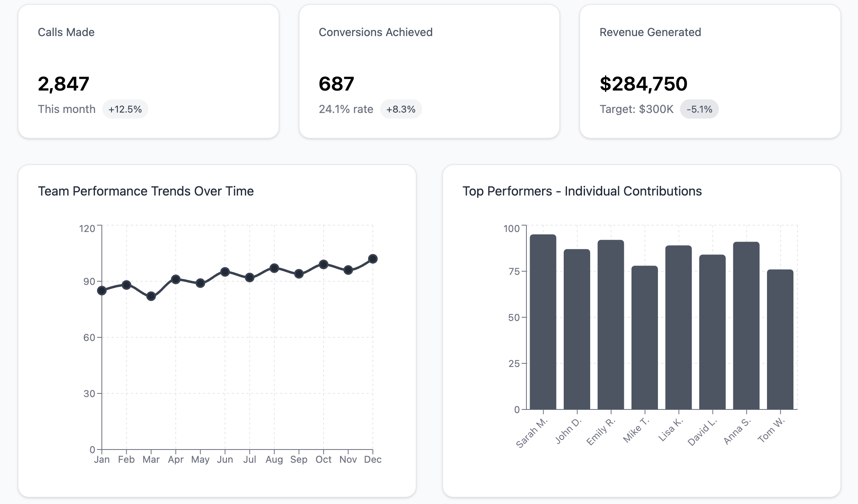Click the Emily R. bar
Screen dimensions: 858x504
pyautogui.click(x=611, y=325)
